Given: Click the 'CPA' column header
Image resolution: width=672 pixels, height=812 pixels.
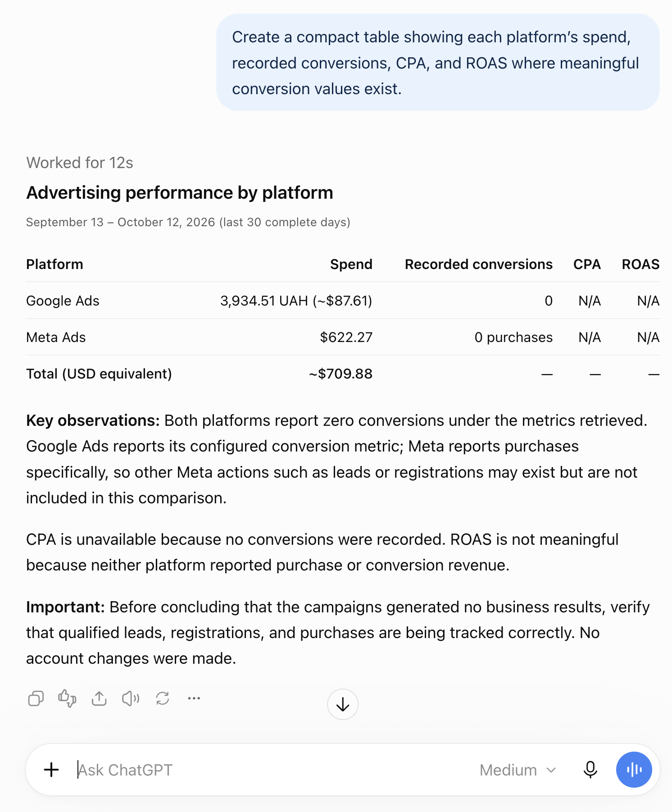Looking at the screenshot, I should [587, 264].
